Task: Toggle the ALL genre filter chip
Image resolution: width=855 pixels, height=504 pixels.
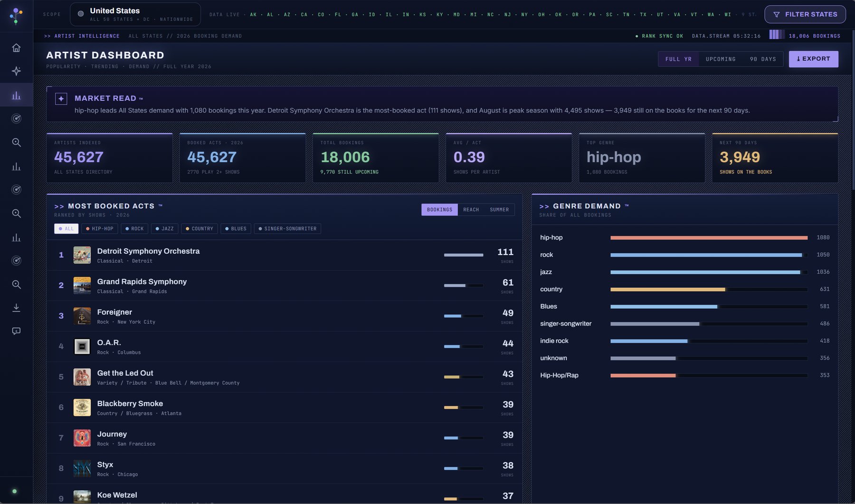Action: (x=66, y=229)
